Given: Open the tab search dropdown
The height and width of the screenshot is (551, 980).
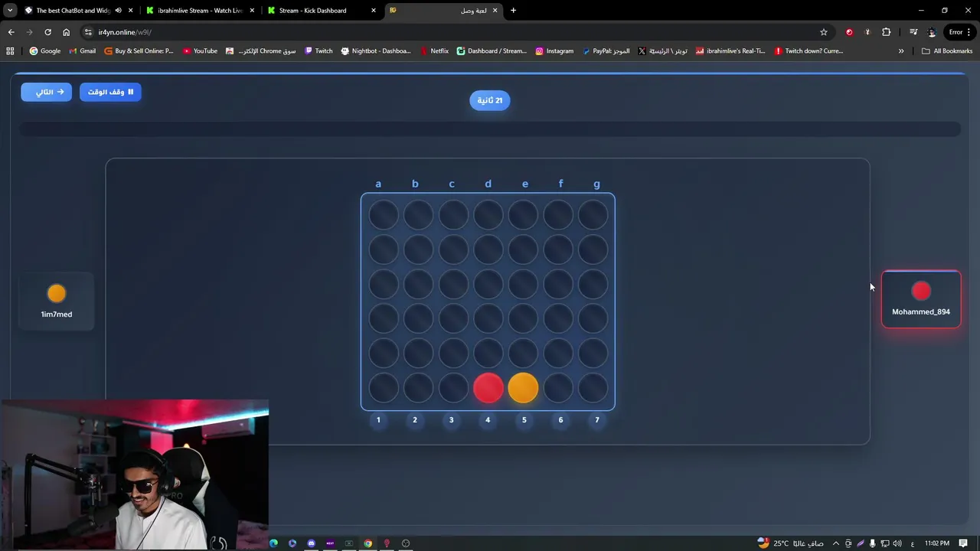Looking at the screenshot, I should point(10,11).
